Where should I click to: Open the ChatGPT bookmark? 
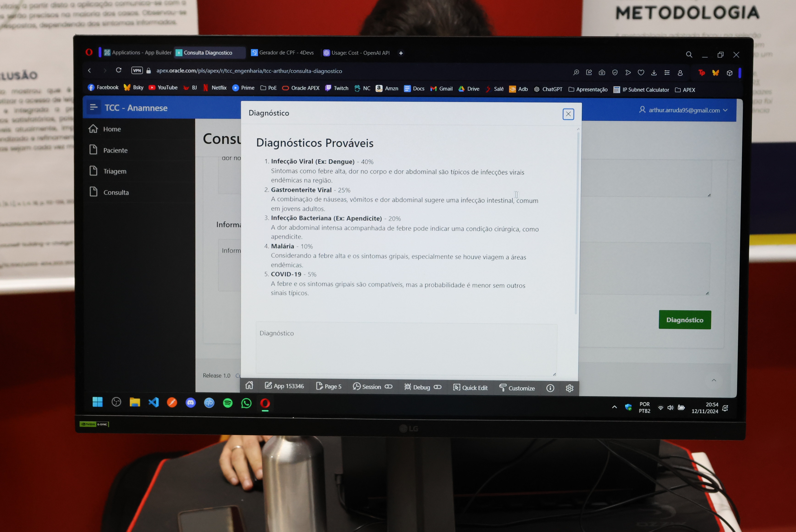(x=548, y=89)
